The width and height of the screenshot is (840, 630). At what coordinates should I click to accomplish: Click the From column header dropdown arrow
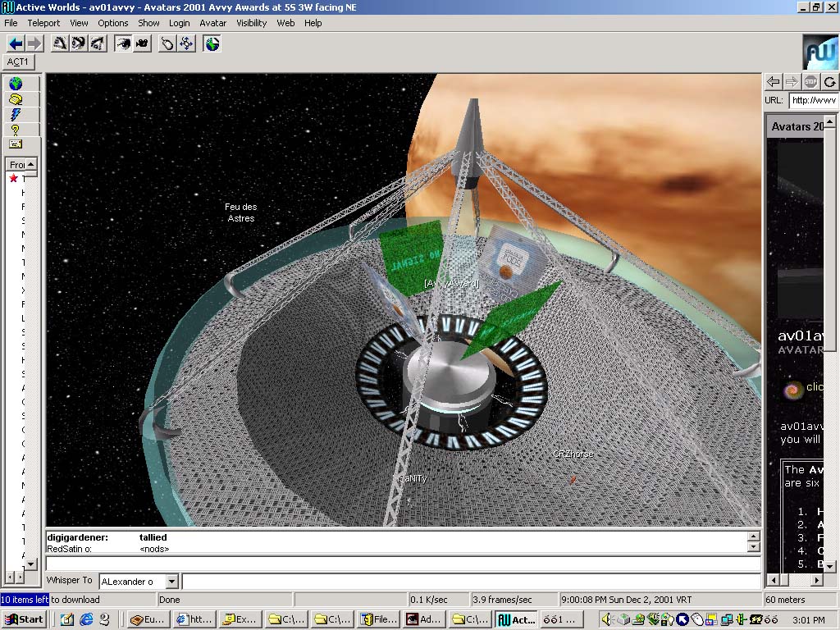click(x=31, y=165)
